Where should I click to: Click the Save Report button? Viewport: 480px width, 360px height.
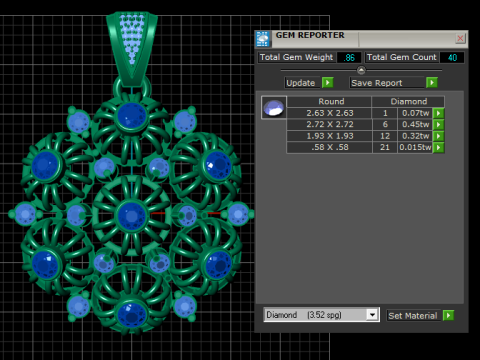click(388, 83)
